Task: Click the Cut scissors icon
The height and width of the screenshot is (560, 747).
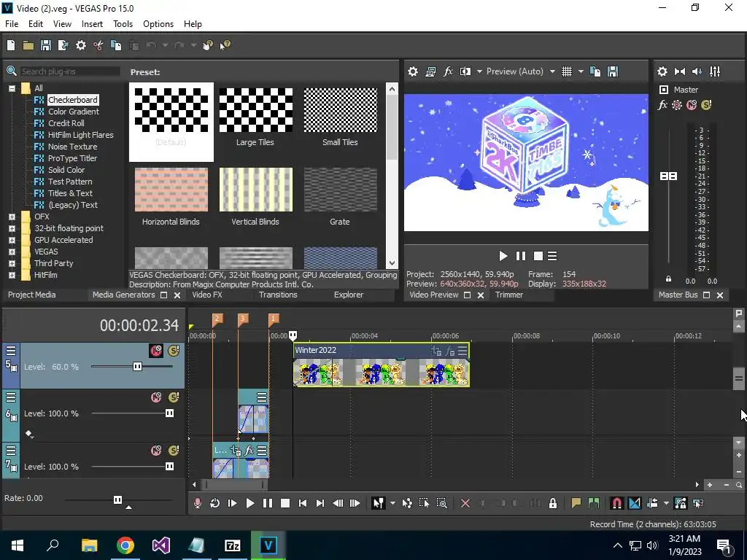Action: pyautogui.click(x=98, y=45)
